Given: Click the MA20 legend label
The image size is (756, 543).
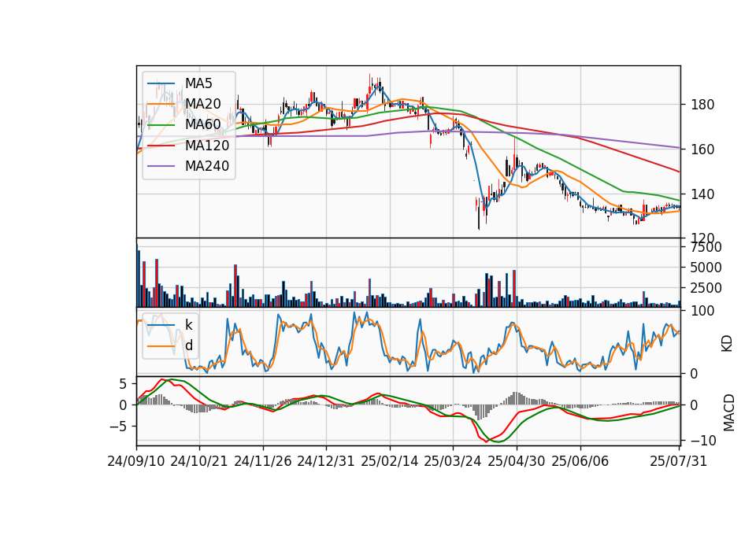Looking at the screenshot, I should (x=203, y=104).
